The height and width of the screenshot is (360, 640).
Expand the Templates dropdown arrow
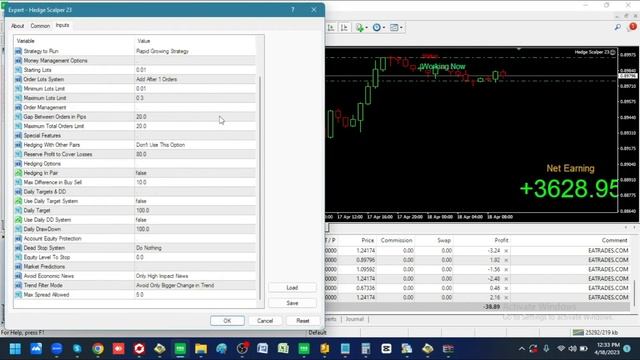click(401, 28)
